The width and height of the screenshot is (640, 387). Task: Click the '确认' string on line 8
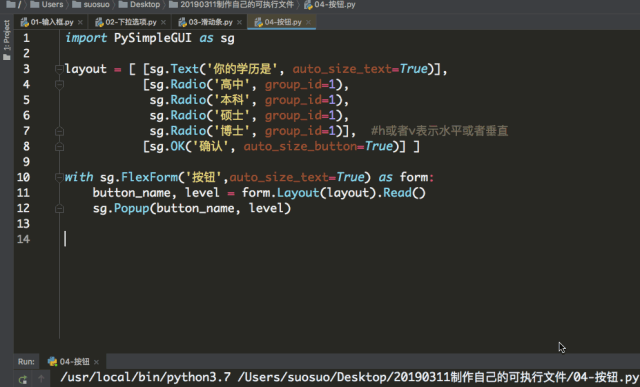coord(211,147)
